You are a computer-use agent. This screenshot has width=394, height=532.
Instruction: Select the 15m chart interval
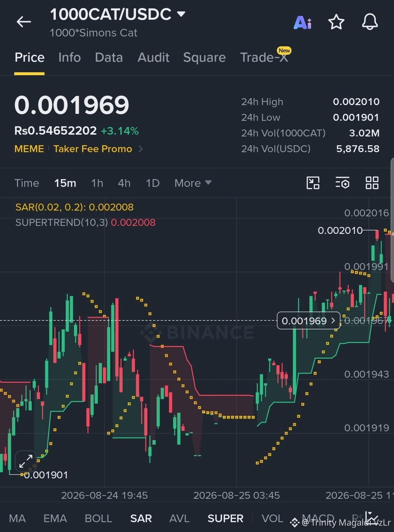click(65, 183)
